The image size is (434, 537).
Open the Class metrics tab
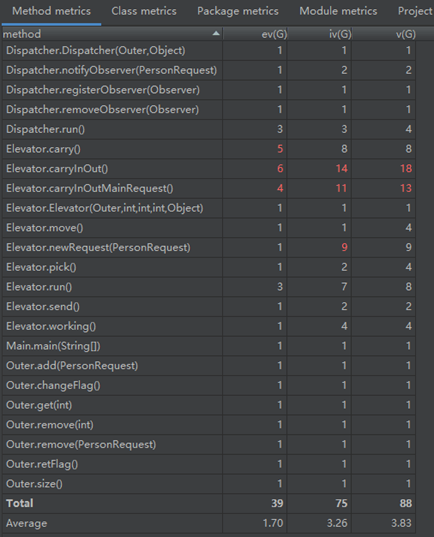pyautogui.click(x=144, y=11)
